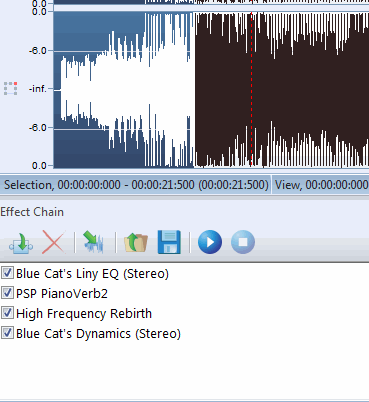Viewport: 369px width, 402px height.
Task: Click the lower -6.0 dB scale label
Action: coord(37,128)
